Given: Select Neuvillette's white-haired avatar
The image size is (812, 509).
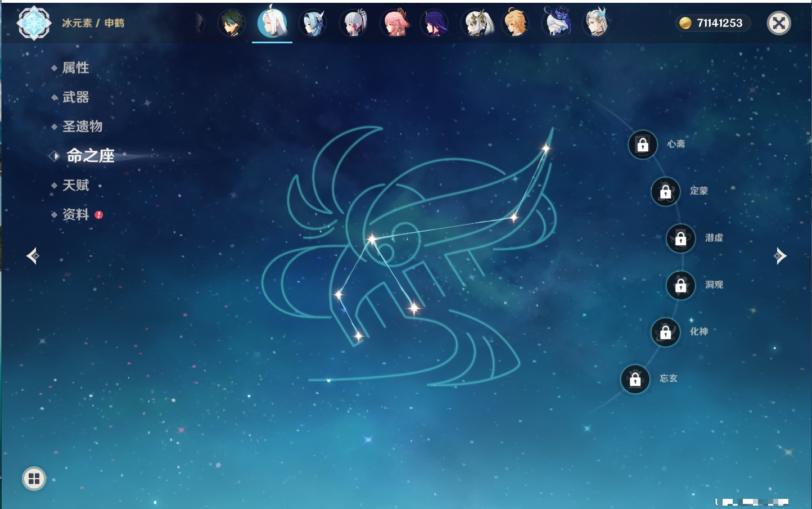Looking at the screenshot, I should (x=597, y=22).
